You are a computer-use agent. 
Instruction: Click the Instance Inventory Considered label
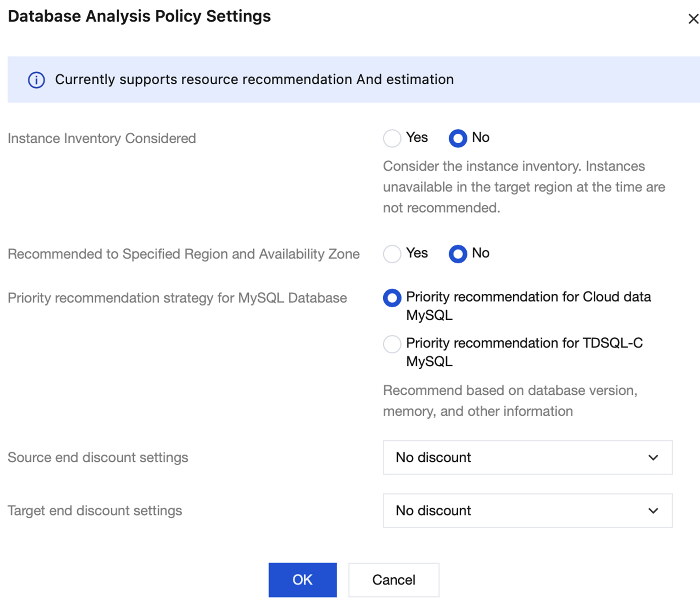coord(102,139)
